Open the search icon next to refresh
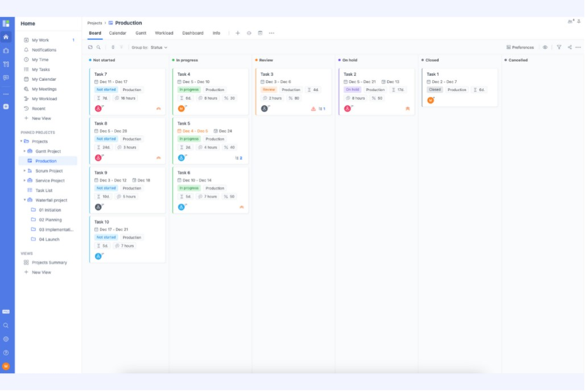 pyautogui.click(x=100, y=47)
